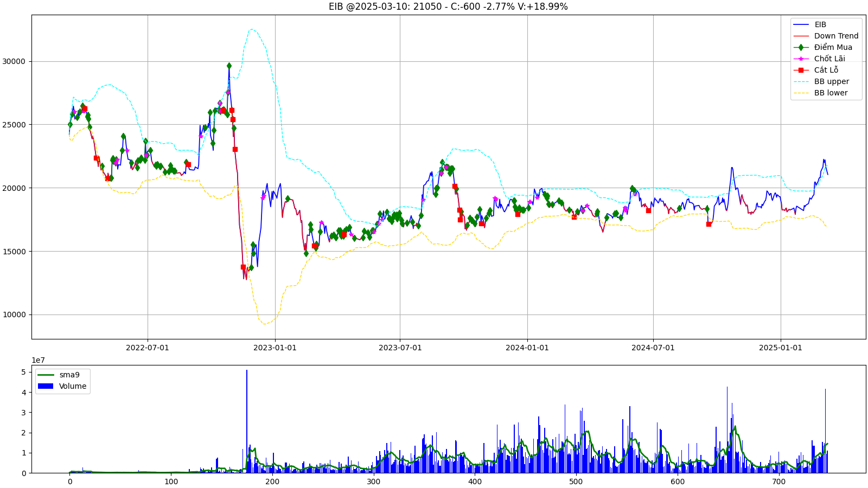The height and width of the screenshot is (488, 868).
Task: Click the 25000 y-axis label
Action: point(14,125)
